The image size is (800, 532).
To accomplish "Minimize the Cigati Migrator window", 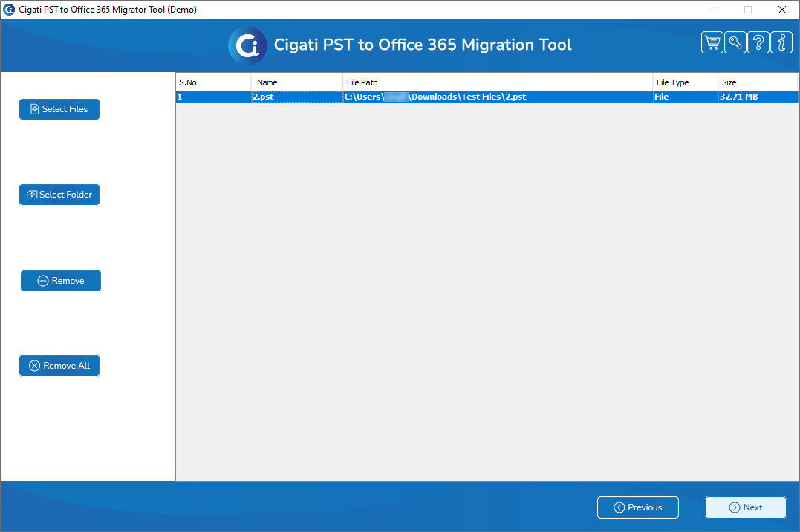I will tap(715, 10).
